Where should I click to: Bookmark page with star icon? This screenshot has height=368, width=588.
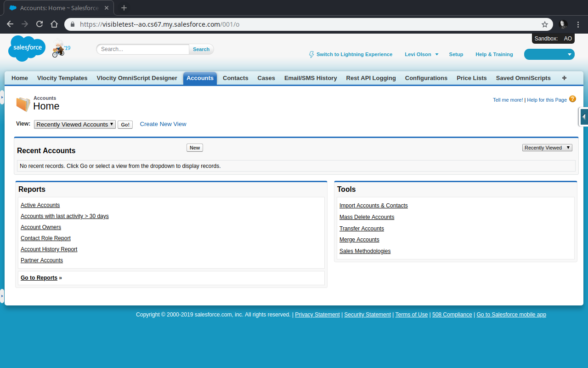pos(545,24)
